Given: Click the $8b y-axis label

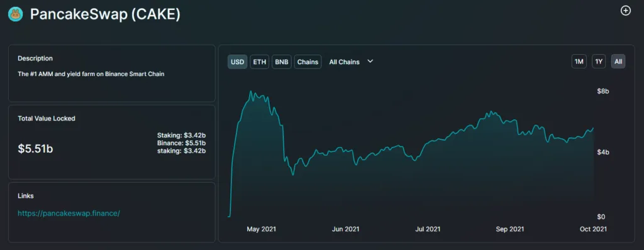Looking at the screenshot, I should [x=603, y=91].
